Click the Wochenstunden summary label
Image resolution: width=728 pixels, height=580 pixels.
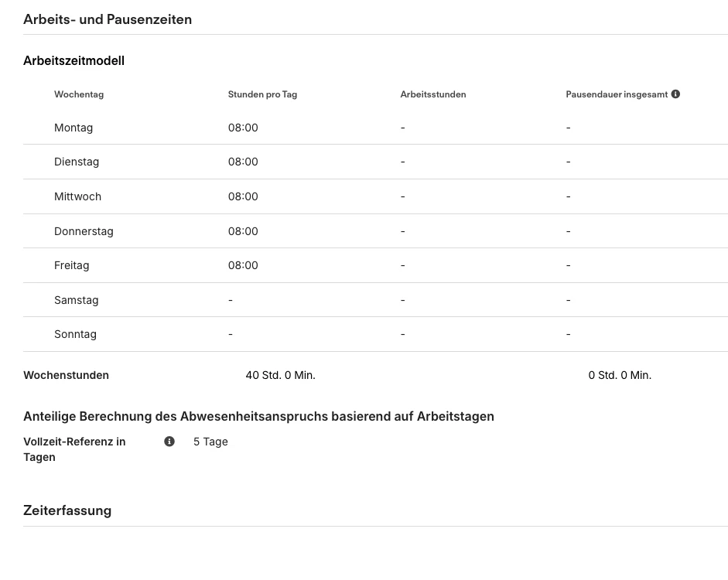[66, 375]
